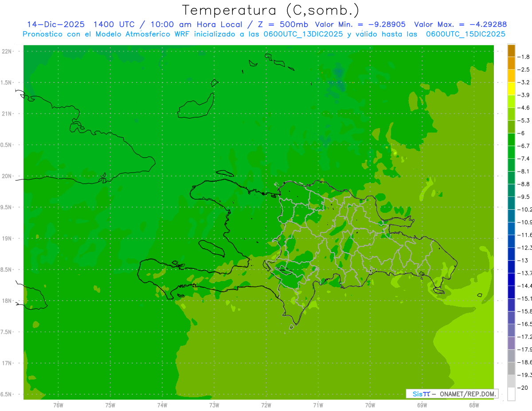Click the longitude label "70W"
This screenshot has width=532, height=411.
coord(370,405)
